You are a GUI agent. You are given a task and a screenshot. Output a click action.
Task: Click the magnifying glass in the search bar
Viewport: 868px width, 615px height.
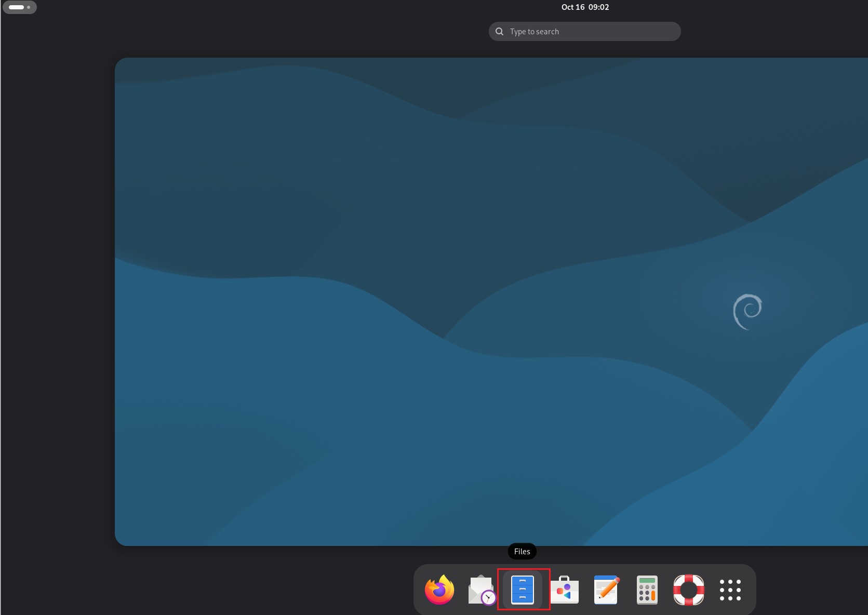(499, 31)
